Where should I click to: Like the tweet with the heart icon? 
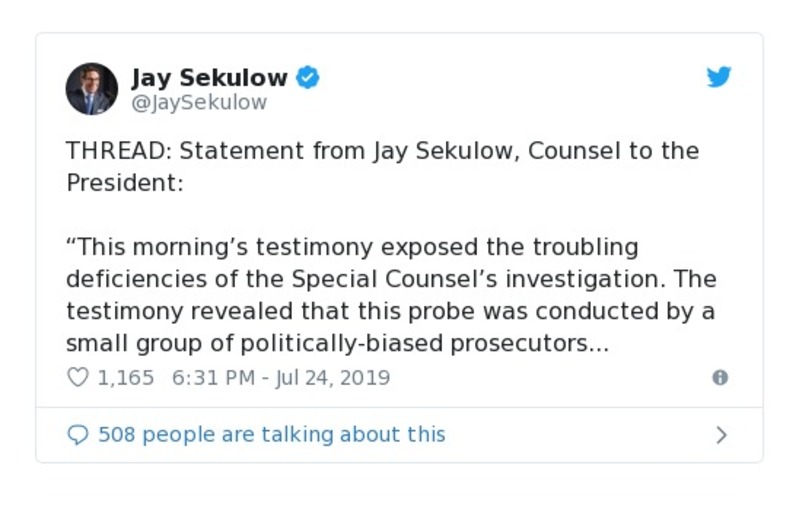(78, 378)
